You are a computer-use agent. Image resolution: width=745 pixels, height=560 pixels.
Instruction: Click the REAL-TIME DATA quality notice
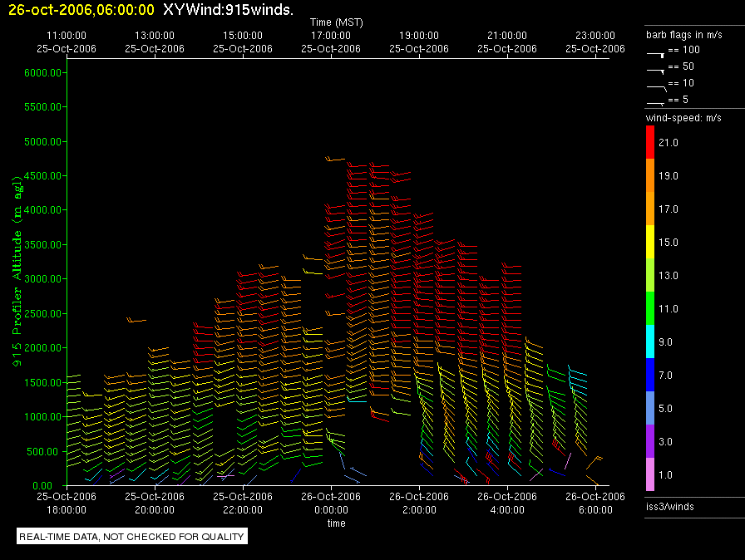132,537
